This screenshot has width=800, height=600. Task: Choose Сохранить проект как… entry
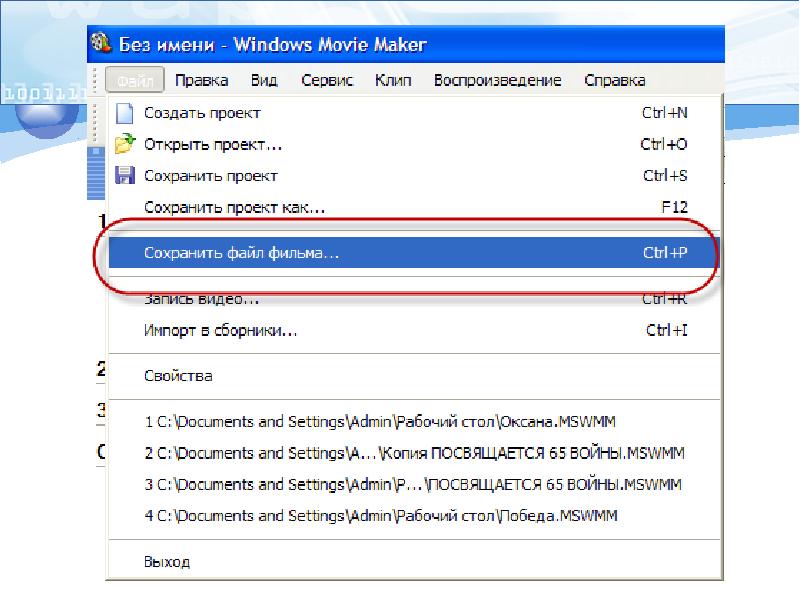235,208
